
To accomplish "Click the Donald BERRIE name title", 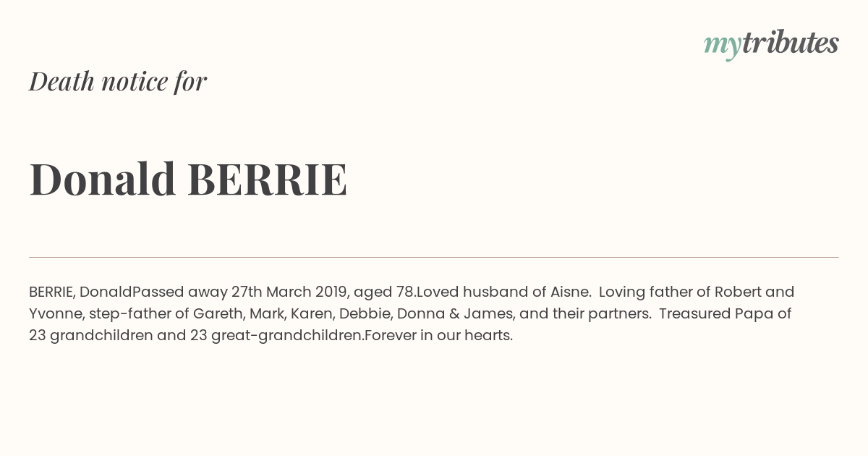I will pyautogui.click(x=188, y=179).
